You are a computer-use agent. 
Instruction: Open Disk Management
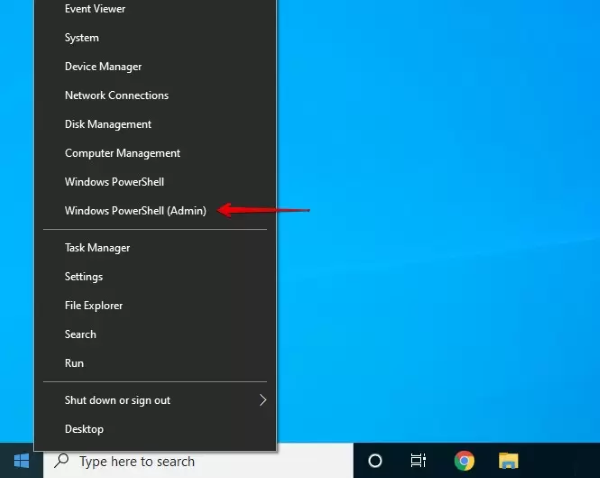tap(155, 124)
